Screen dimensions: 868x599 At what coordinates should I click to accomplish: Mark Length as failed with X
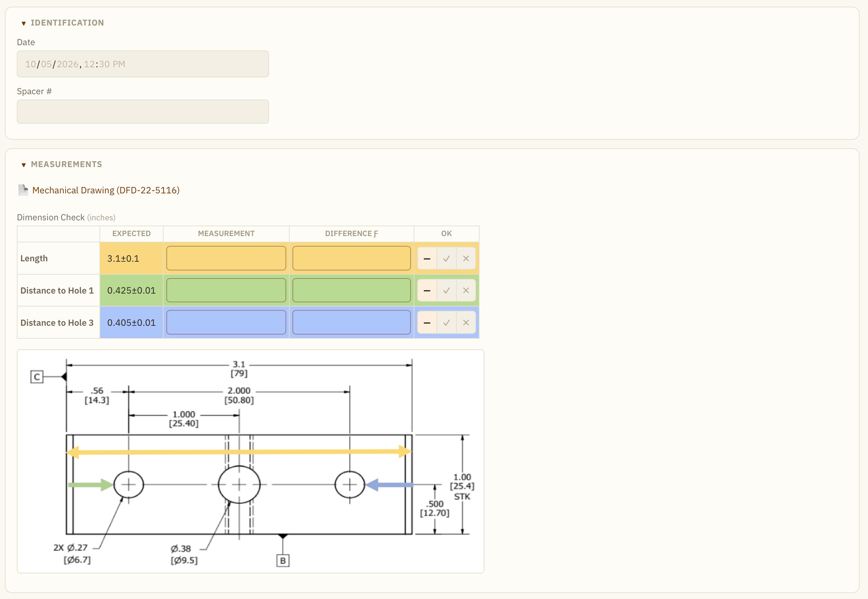click(x=466, y=258)
